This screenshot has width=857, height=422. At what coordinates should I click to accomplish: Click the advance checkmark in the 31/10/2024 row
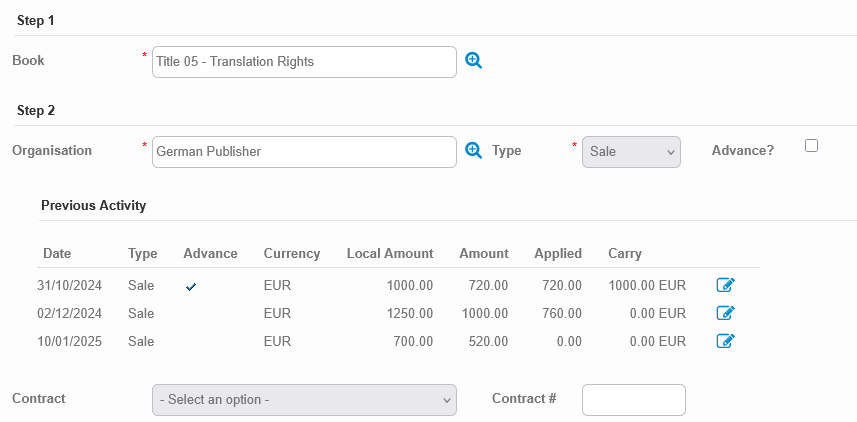191,286
